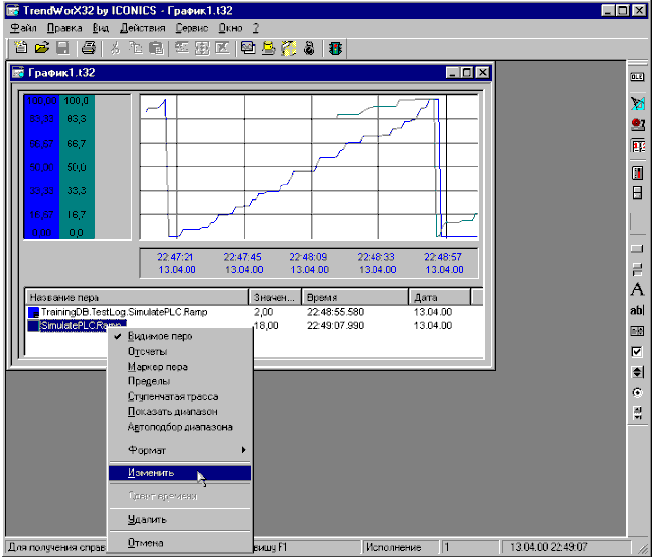The width and height of the screenshot is (655, 559).
Task: Click the 'Время' column header
Action: (355, 297)
